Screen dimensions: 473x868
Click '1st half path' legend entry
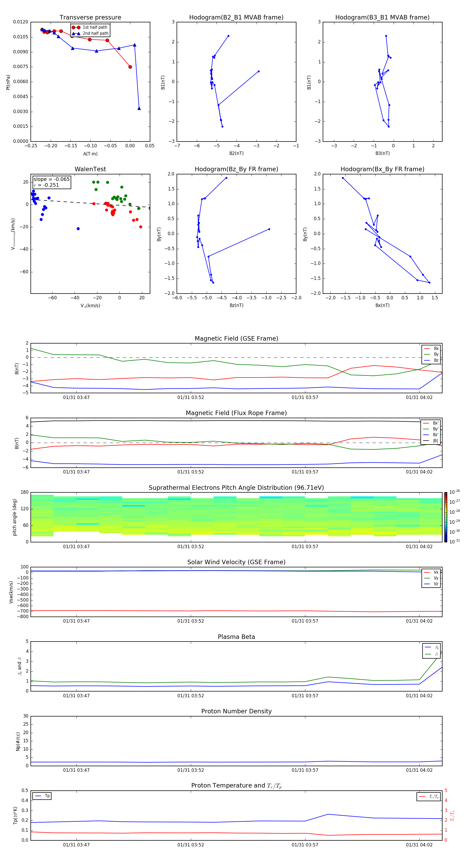point(90,27)
